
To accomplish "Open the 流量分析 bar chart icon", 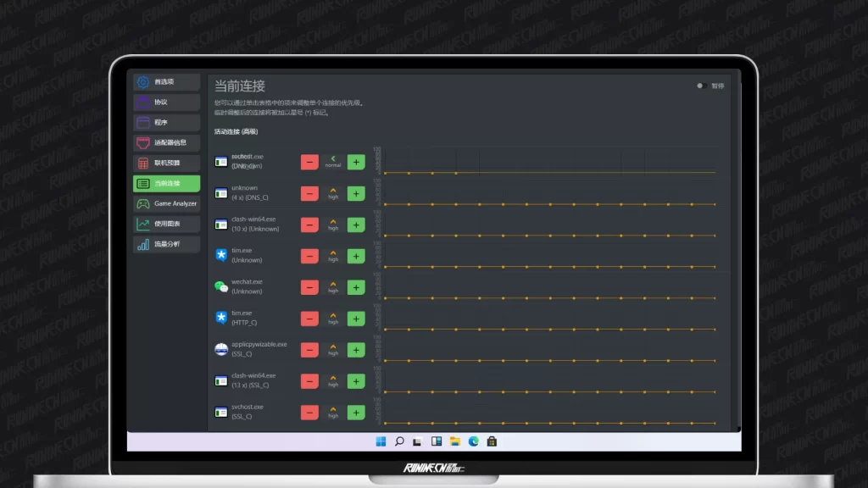I will [143, 244].
